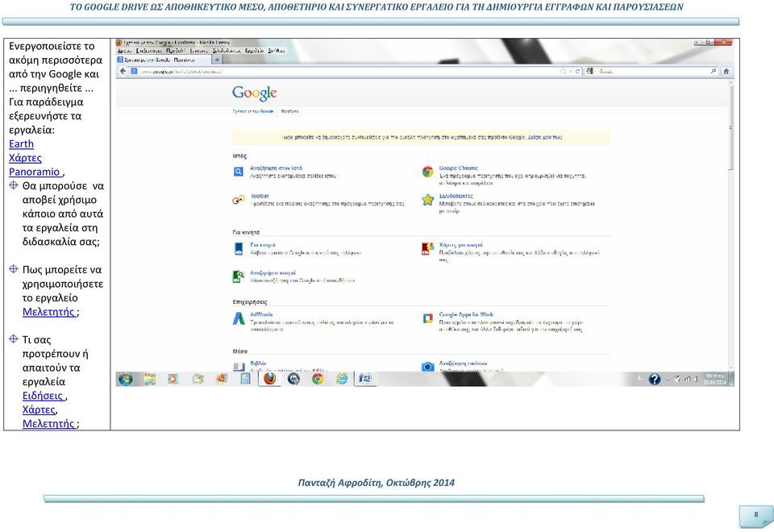This screenshot has width=774, height=532.
Task: Click in the Firefox Google search field
Action: (651, 72)
